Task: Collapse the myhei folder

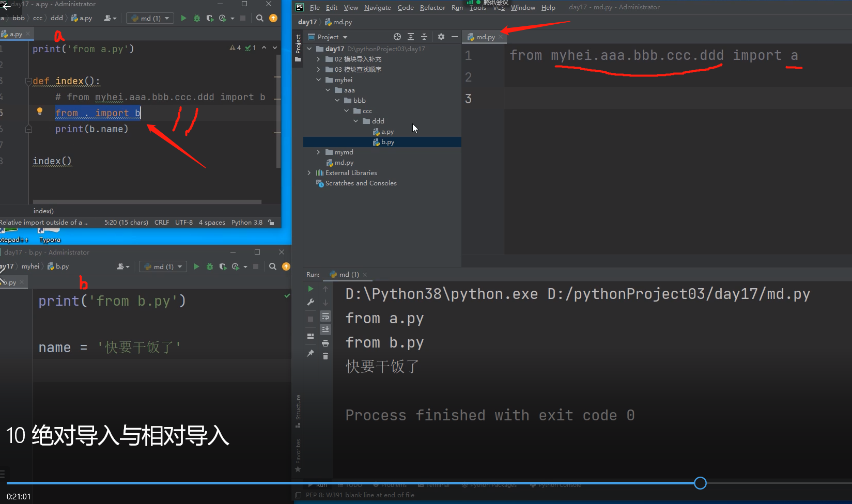Action: [319, 80]
